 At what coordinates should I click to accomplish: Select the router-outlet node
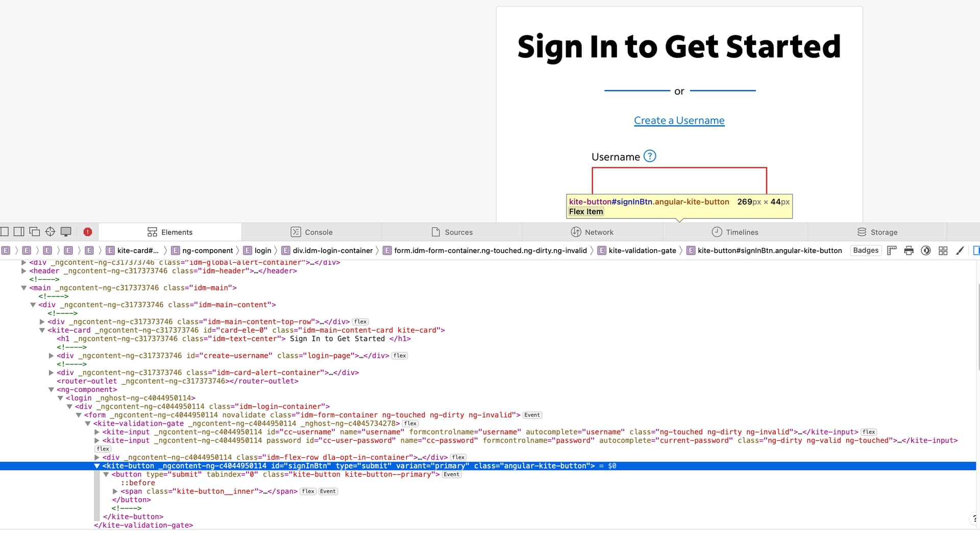point(178,381)
